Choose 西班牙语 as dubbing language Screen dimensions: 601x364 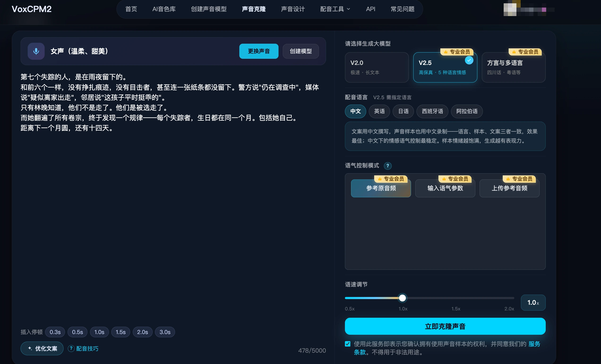(432, 111)
